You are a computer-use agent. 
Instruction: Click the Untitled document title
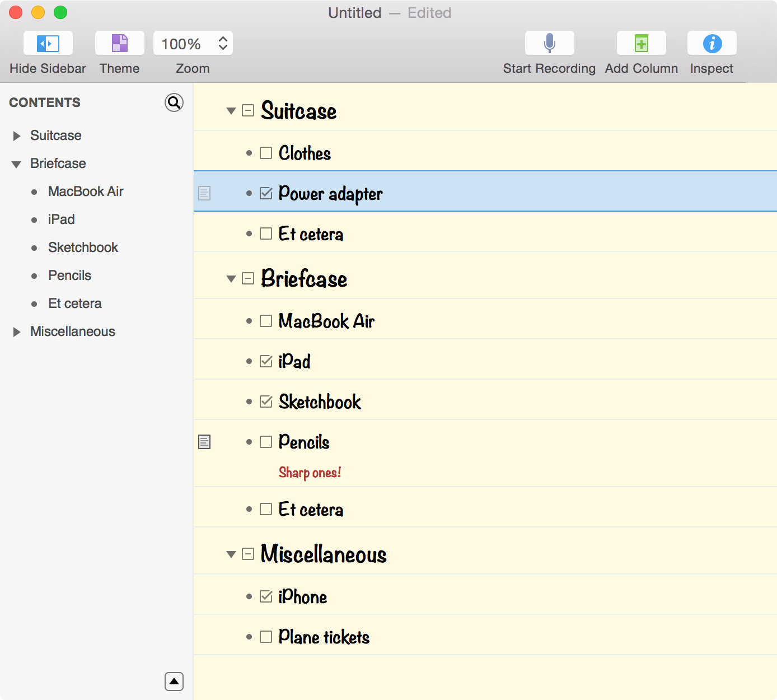355,13
